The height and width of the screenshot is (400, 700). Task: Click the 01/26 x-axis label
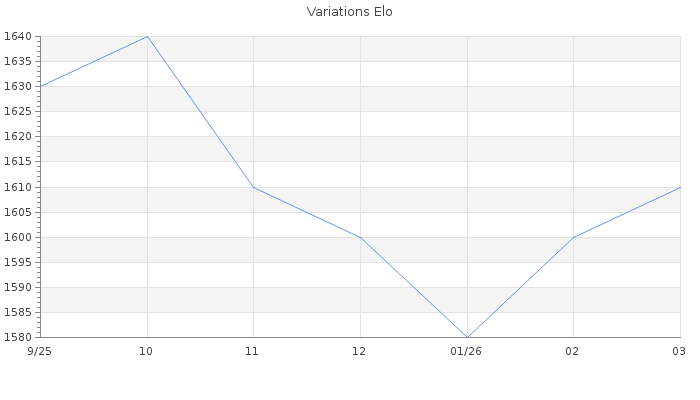click(466, 351)
